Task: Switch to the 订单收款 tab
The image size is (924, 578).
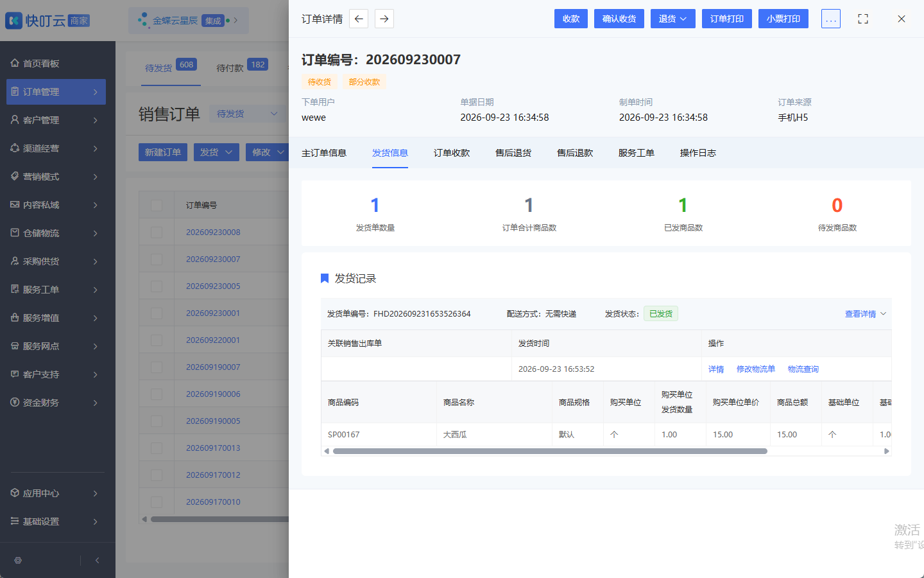Action: pyautogui.click(x=452, y=153)
